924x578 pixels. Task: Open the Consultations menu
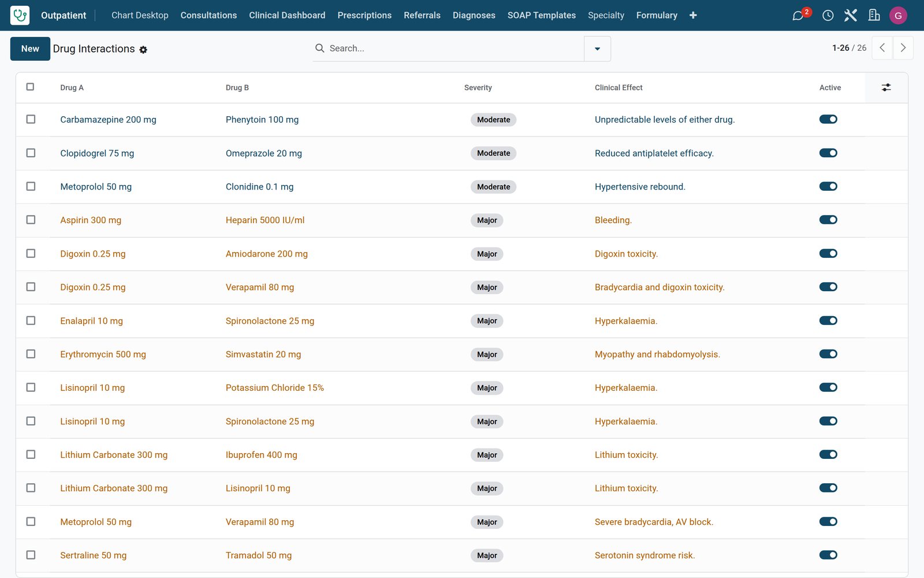(208, 15)
